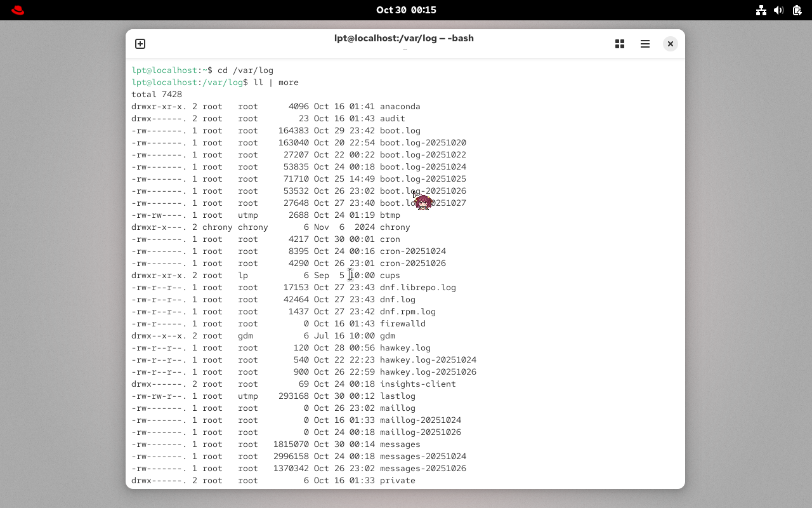
Task: Click the boot.log filename in the listing
Action: pyautogui.click(x=400, y=130)
